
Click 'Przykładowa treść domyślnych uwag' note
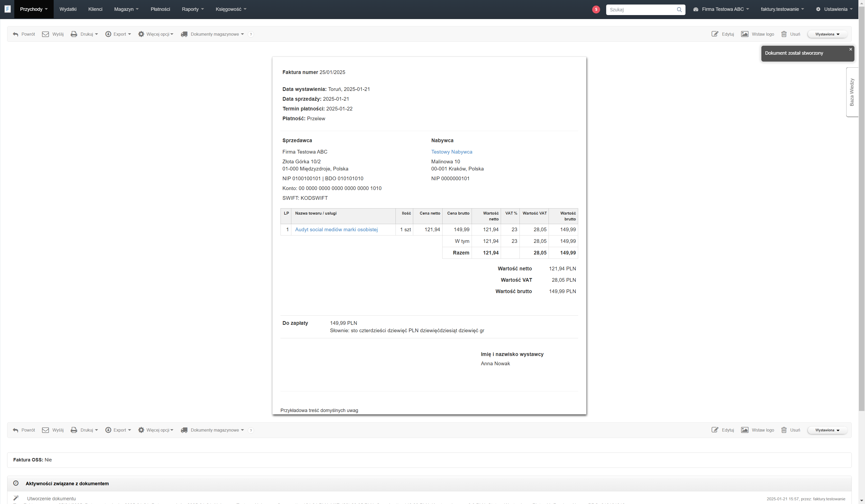click(319, 411)
